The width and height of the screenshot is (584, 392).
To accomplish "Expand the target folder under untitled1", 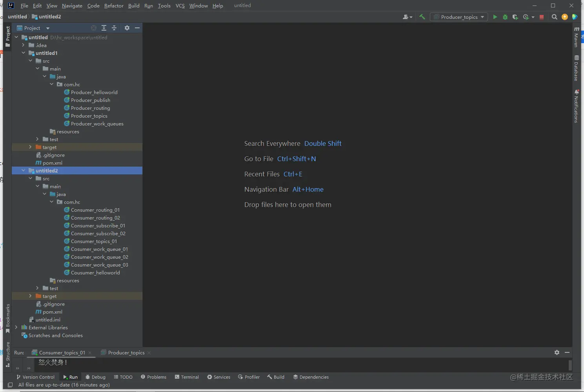I will coord(31,147).
